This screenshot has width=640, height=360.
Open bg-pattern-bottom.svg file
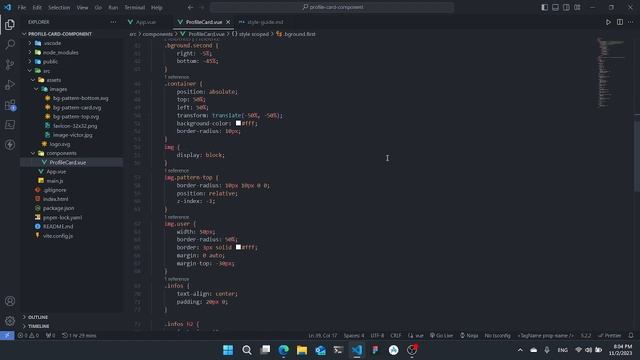[x=81, y=98]
